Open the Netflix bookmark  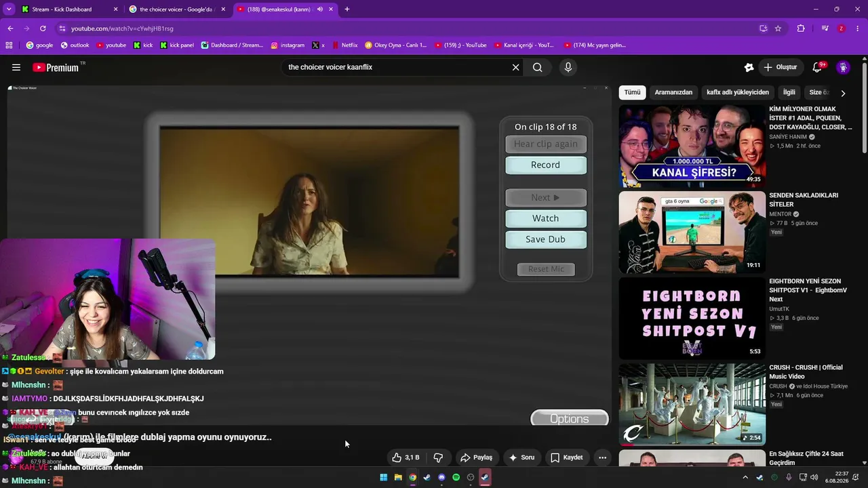[344, 45]
